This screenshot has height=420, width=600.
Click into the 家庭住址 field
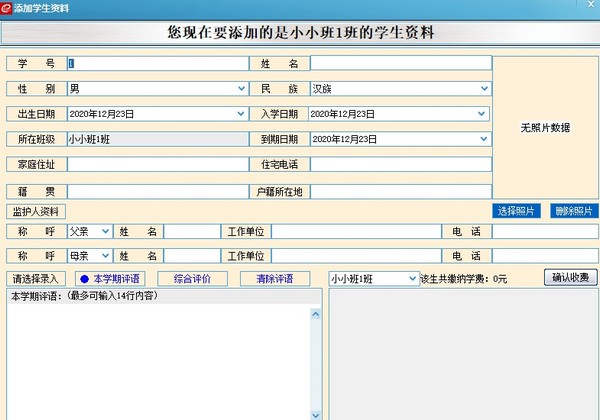(x=157, y=164)
